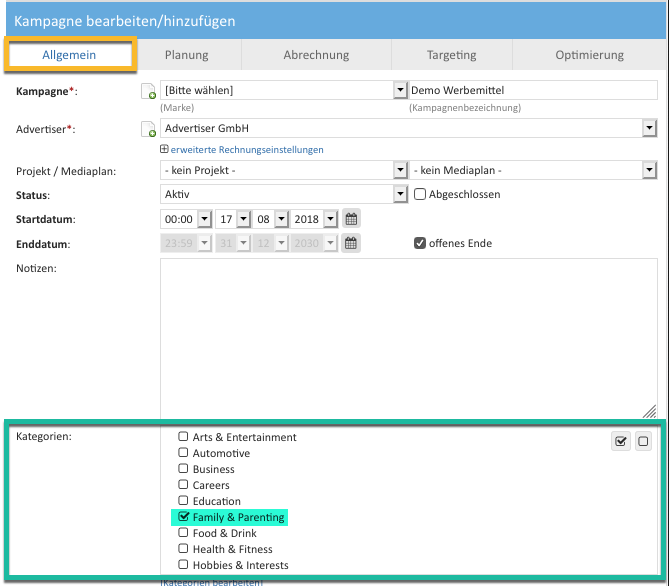Click the Kampagnenbezeichnung field with Demo Werbemittel
This screenshot has width=669, height=587.
pos(532,90)
